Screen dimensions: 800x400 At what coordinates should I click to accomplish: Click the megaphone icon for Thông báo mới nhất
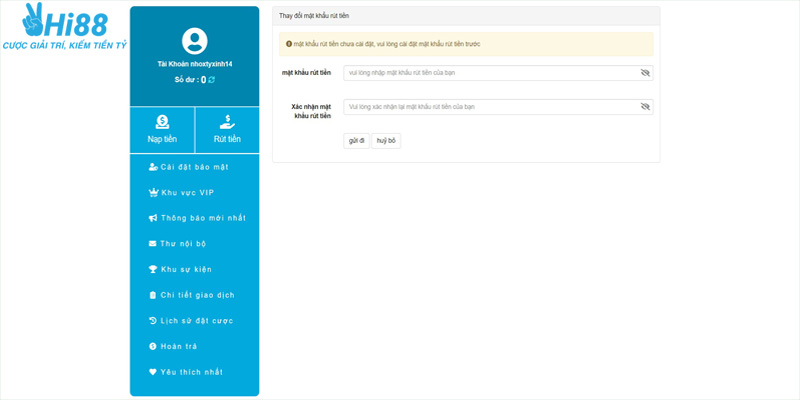(152, 218)
